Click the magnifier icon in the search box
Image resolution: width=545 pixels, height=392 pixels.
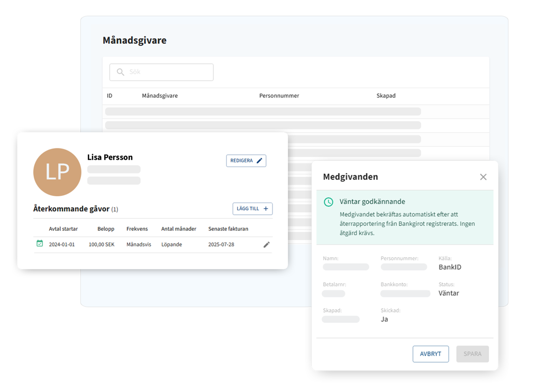(x=120, y=72)
